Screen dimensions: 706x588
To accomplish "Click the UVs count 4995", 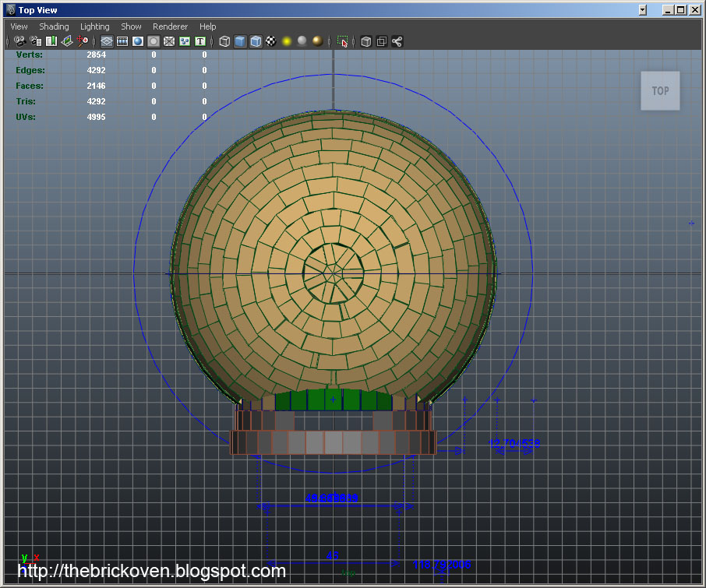I will 97,117.
